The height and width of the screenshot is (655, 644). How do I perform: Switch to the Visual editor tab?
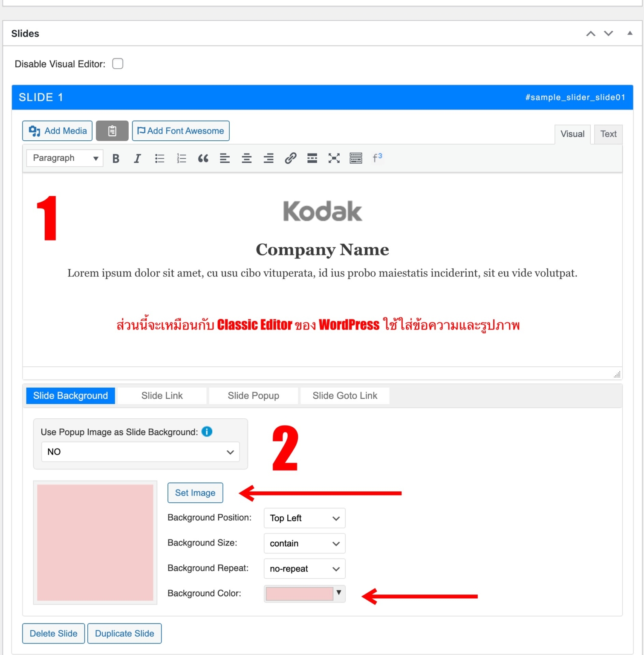pos(572,134)
